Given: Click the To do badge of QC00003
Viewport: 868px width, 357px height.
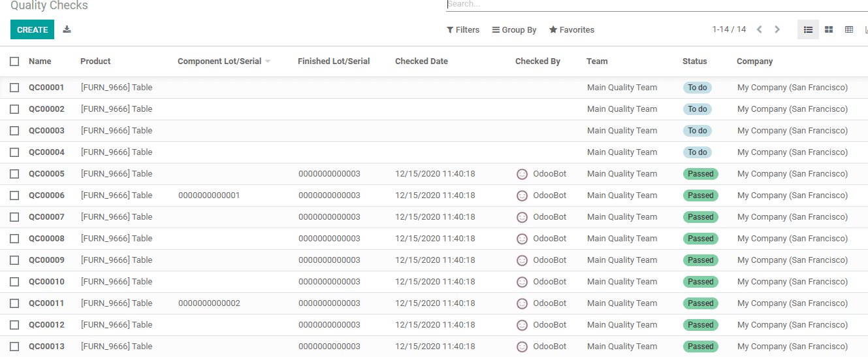Looking at the screenshot, I should (698, 131).
